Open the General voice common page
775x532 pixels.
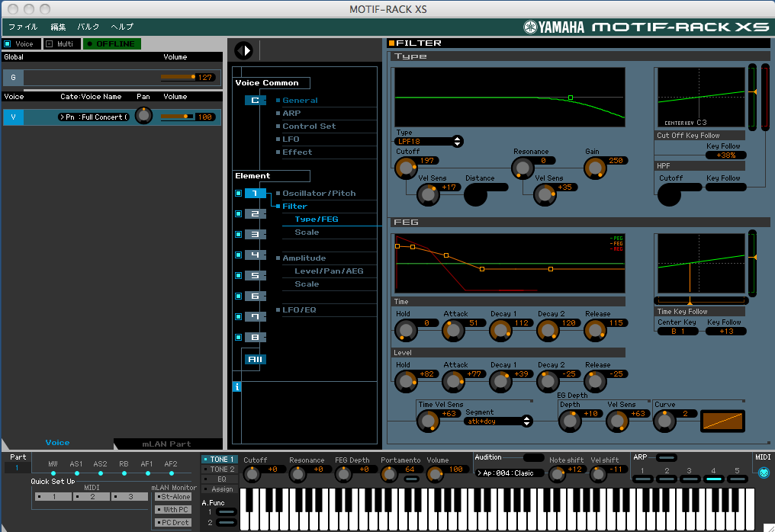click(x=300, y=101)
